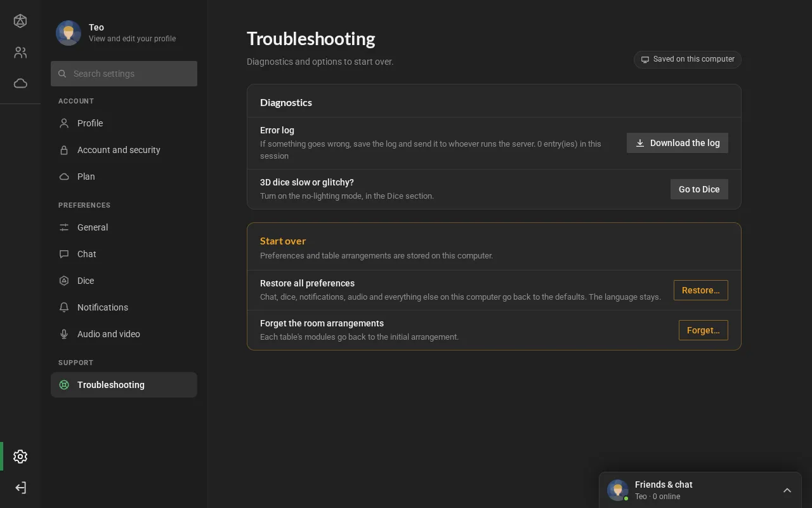
Task: Click the cloud icon beside Plan
Action: pyautogui.click(x=64, y=177)
